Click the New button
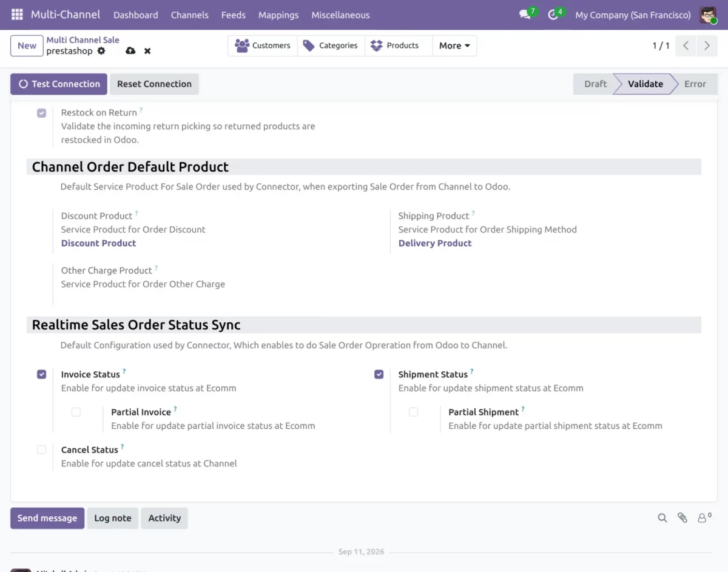Viewport: 728px width, 572px height. tap(27, 45)
